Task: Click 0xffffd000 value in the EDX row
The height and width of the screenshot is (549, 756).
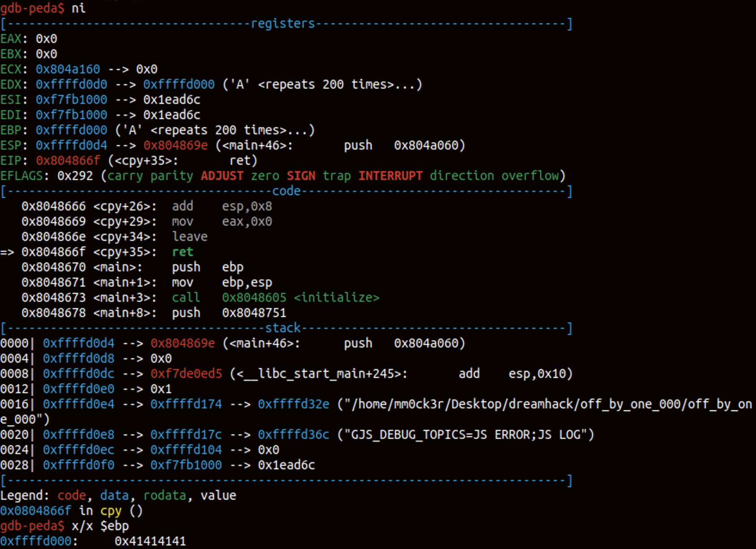Action: (179, 85)
